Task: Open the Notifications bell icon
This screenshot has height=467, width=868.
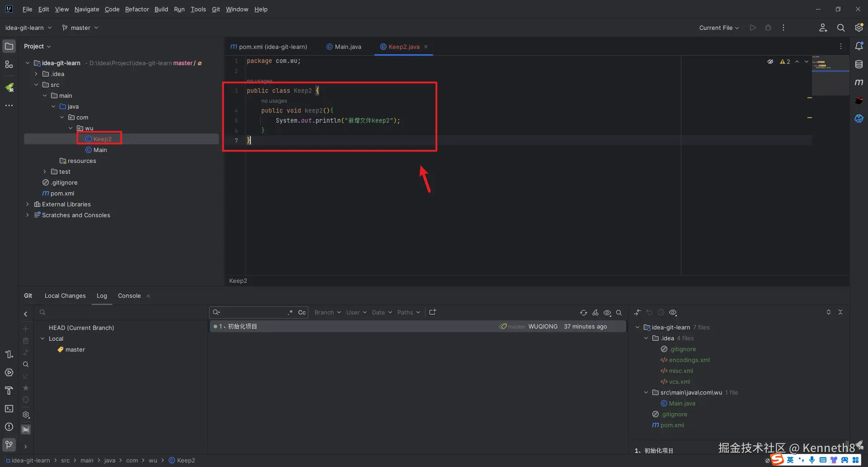Action: pyautogui.click(x=859, y=46)
